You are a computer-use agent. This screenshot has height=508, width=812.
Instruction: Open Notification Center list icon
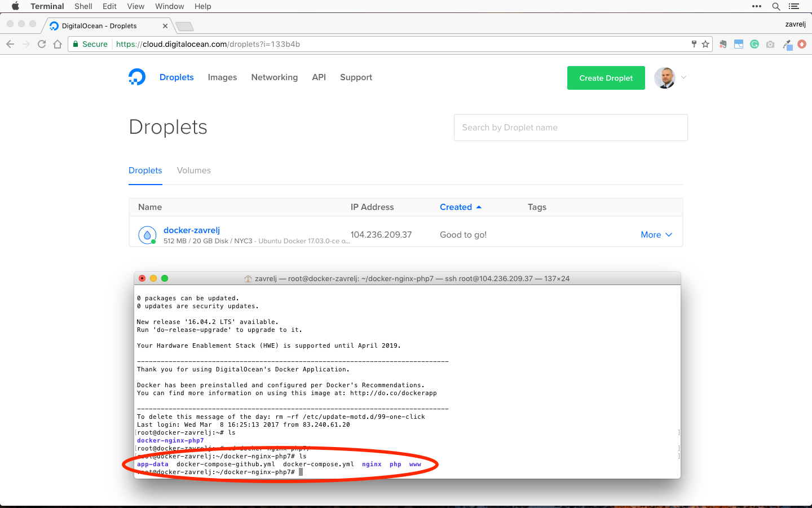click(x=794, y=6)
